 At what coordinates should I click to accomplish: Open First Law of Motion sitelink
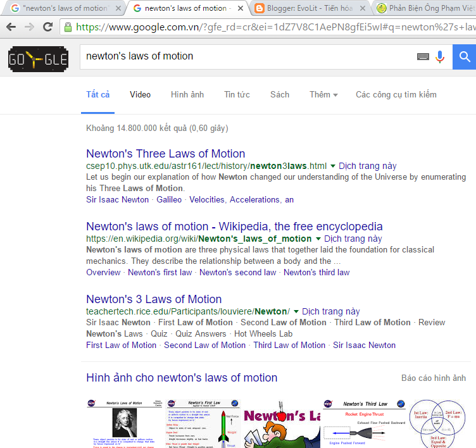point(121,345)
